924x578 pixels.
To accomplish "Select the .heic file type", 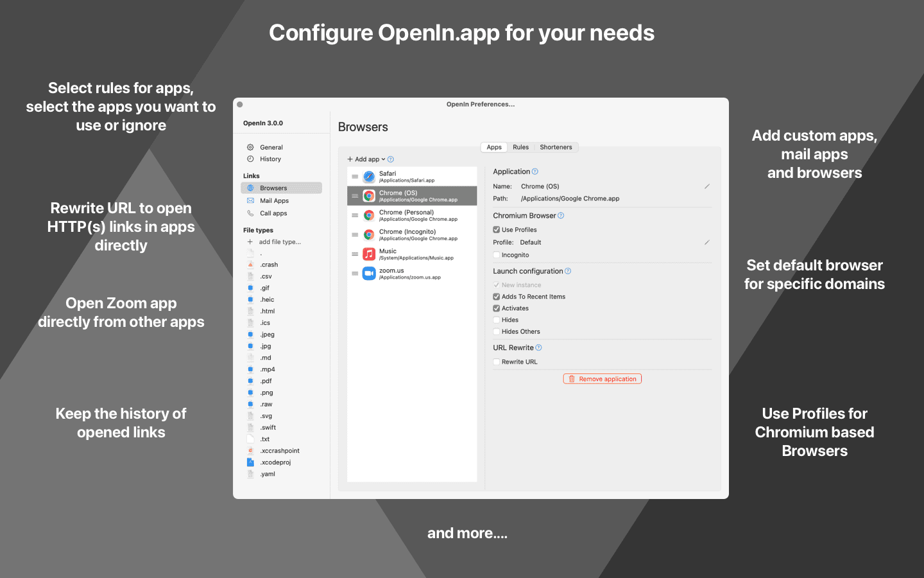I will (x=267, y=300).
